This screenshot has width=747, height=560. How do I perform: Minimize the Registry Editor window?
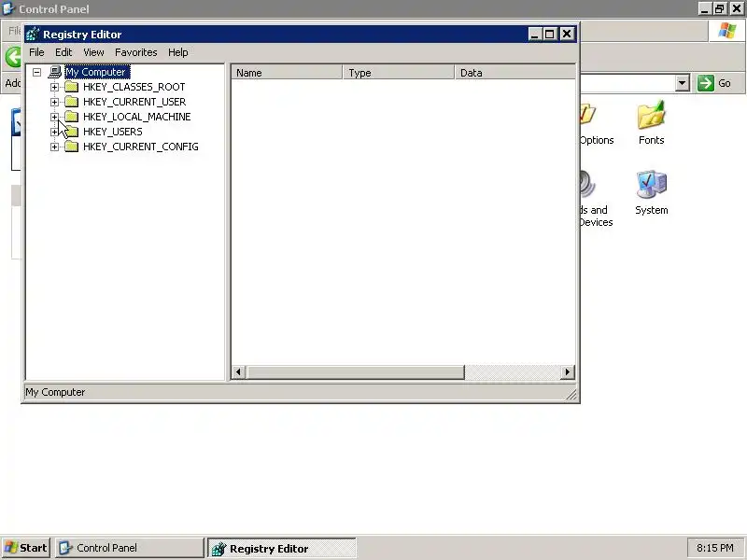click(x=534, y=35)
